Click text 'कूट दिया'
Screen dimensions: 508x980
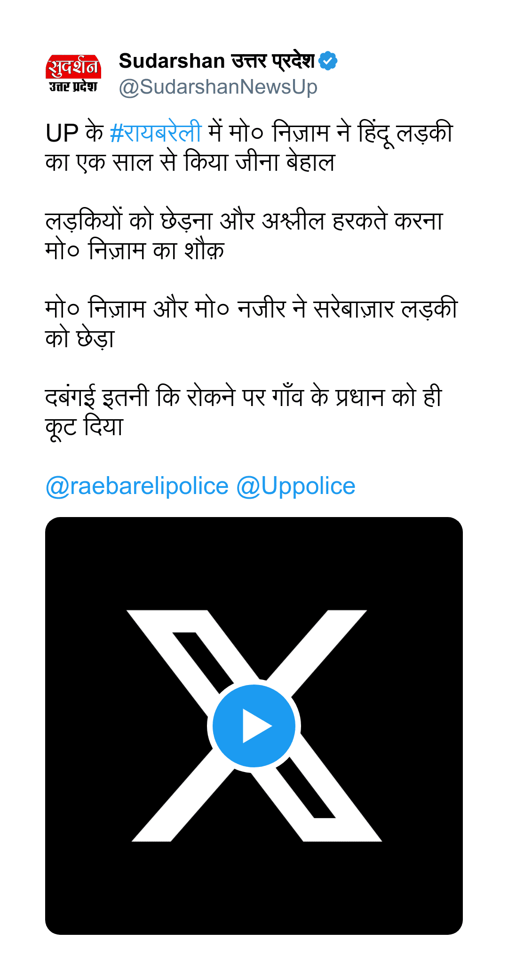point(84,427)
